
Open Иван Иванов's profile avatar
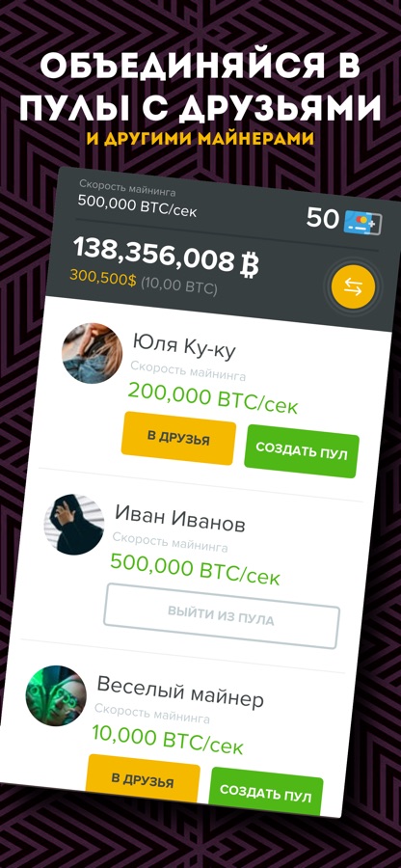coord(74,525)
